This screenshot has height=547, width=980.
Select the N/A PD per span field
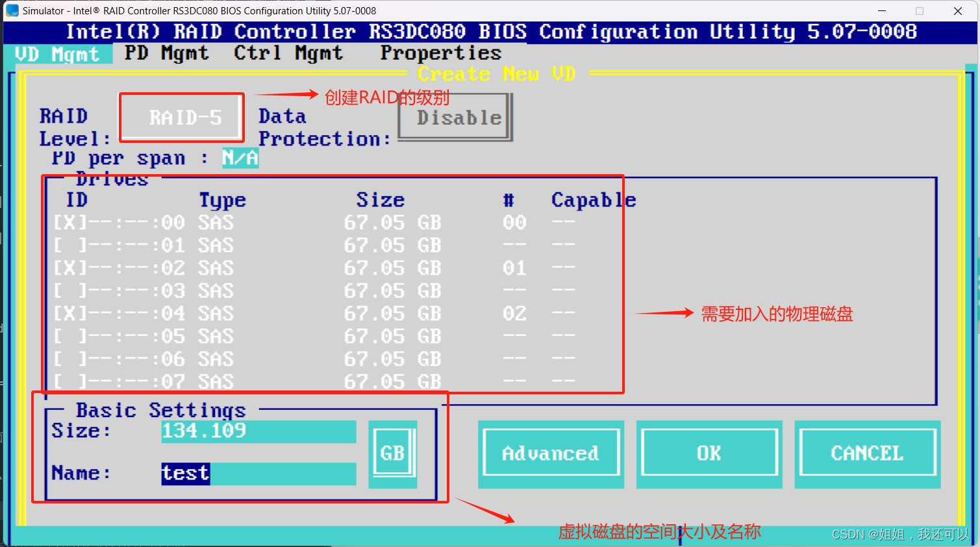[240, 158]
